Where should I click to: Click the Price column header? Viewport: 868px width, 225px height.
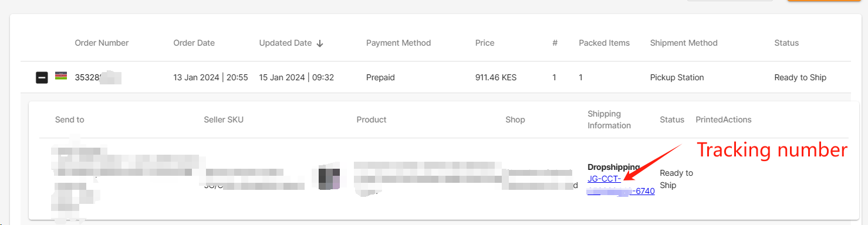tap(485, 43)
